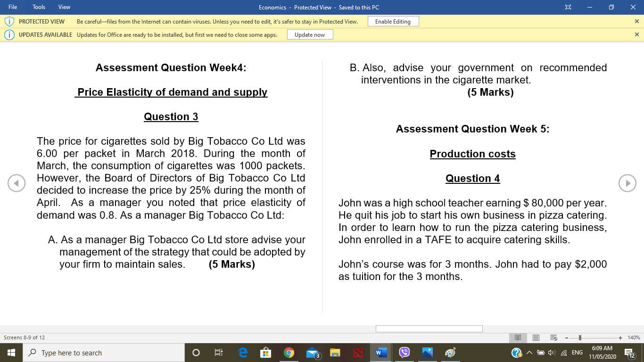Viewport: 644px width, 362px height.
Task: Expand hidden icons in the system tray
Action: pyautogui.click(x=528, y=353)
